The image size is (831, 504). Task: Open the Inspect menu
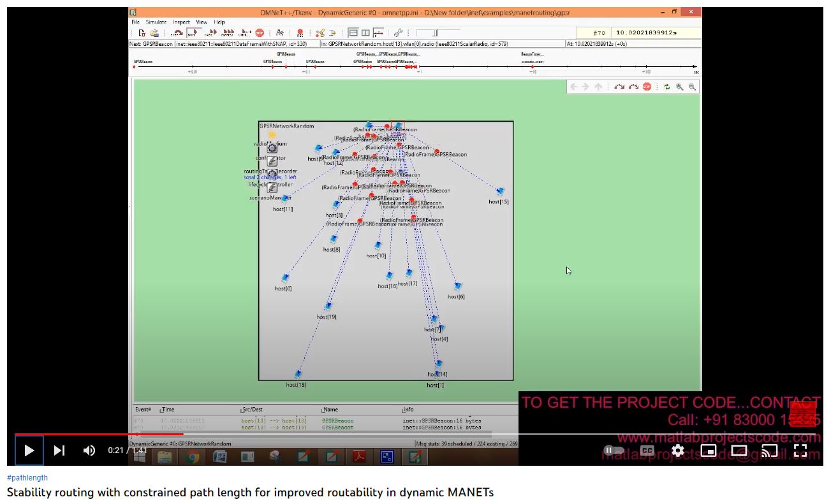[181, 22]
